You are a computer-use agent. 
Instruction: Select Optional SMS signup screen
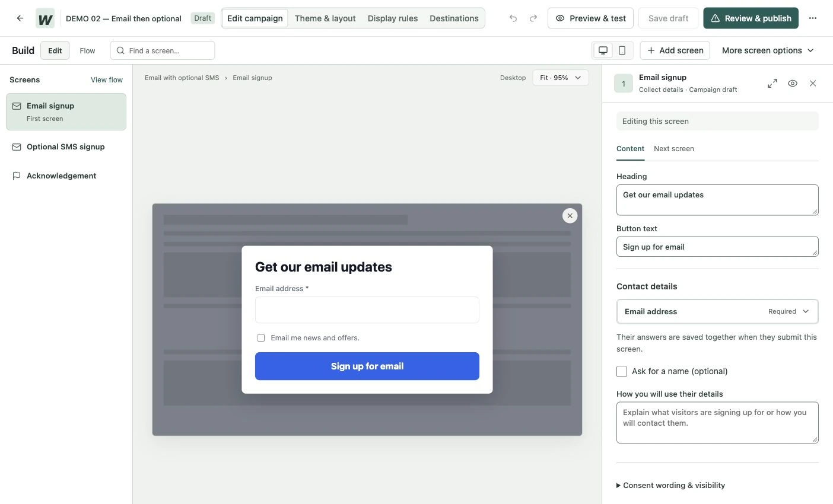click(66, 147)
